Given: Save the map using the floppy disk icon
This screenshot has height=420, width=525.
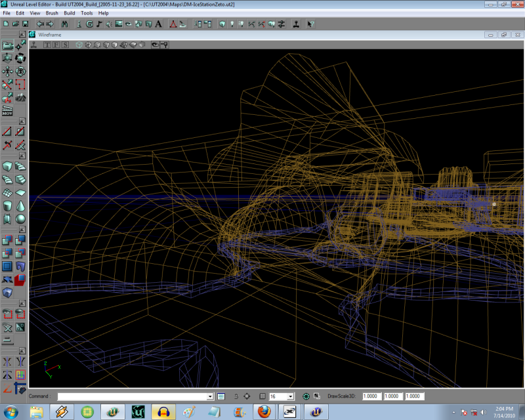Looking at the screenshot, I should tap(25, 24).
